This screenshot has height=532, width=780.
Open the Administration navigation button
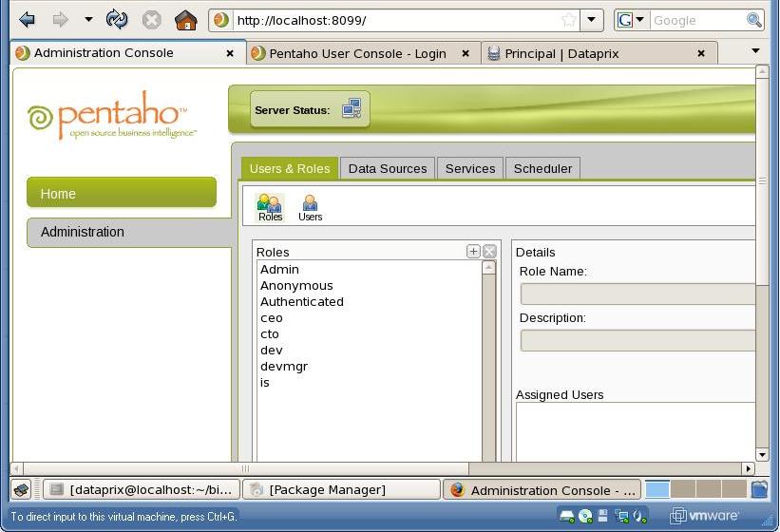tap(129, 232)
